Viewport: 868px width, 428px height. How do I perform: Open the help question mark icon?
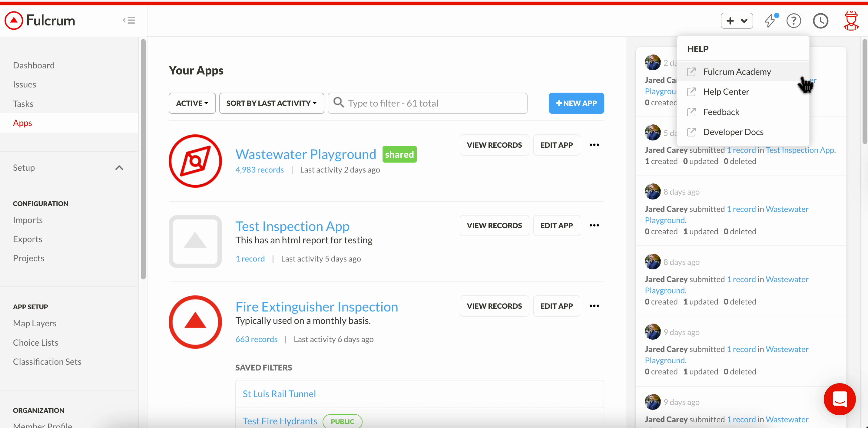click(x=794, y=21)
